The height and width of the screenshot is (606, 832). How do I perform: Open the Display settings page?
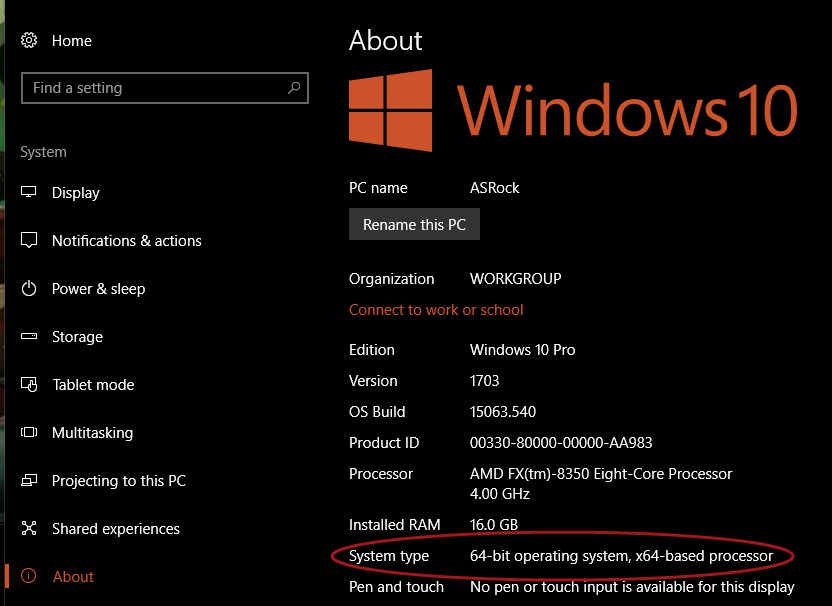(x=76, y=193)
